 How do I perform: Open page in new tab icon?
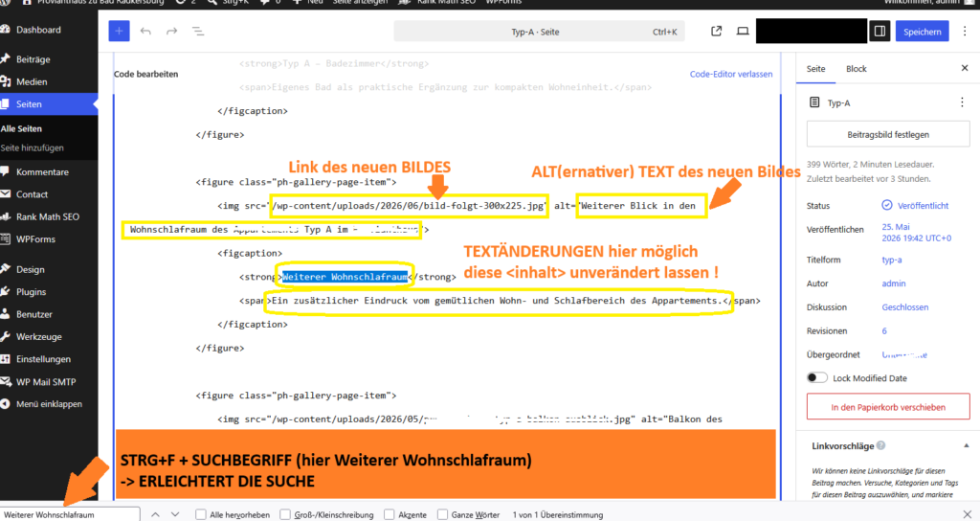[x=716, y=32]
